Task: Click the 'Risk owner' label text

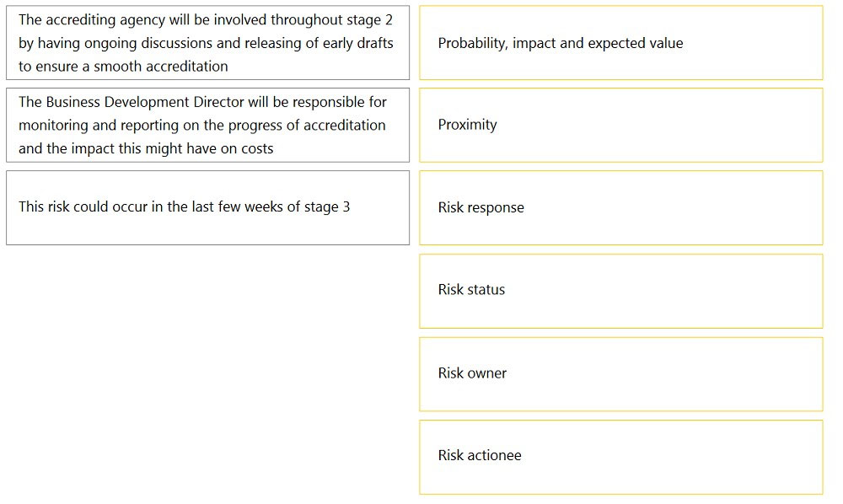Action: point(472,373)
